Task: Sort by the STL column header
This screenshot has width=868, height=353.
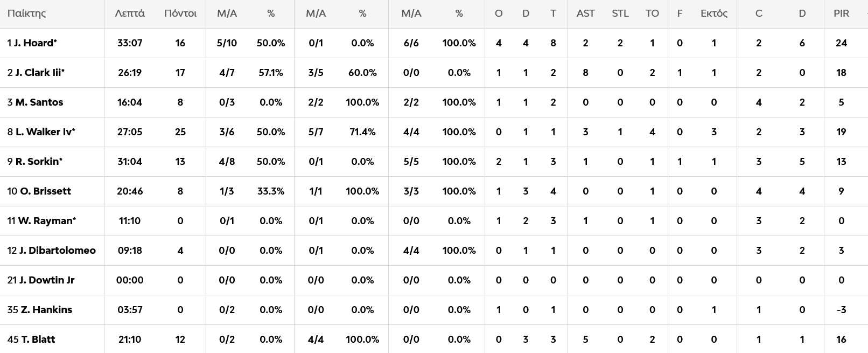Action: point(620,13)
